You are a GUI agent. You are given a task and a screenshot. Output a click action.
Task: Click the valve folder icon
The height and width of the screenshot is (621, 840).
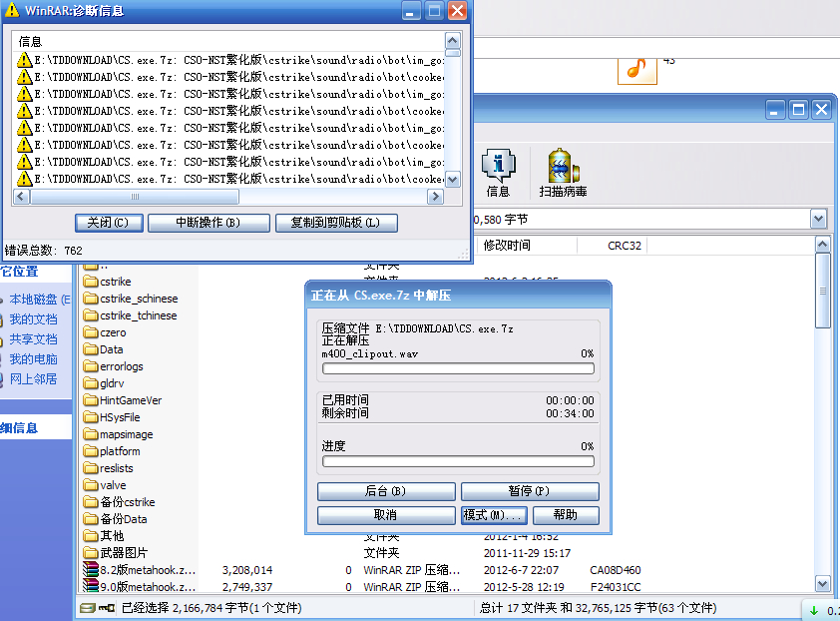tap(91, 485)
